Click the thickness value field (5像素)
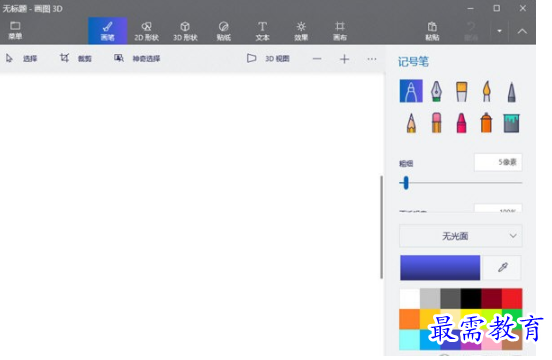 tap(498, 162)
